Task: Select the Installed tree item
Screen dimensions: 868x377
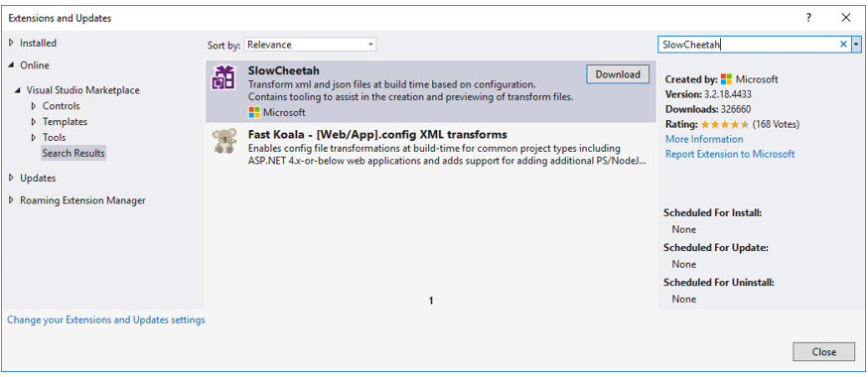Action: [x=38, y=43]
